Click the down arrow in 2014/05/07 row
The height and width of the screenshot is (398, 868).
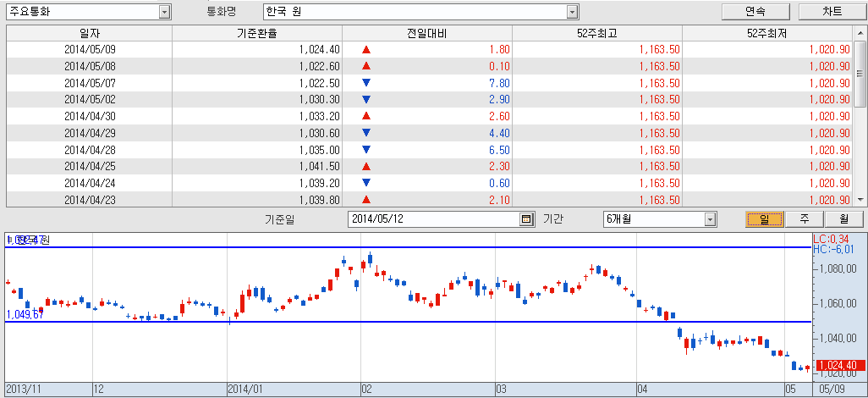tap(365, 83)
